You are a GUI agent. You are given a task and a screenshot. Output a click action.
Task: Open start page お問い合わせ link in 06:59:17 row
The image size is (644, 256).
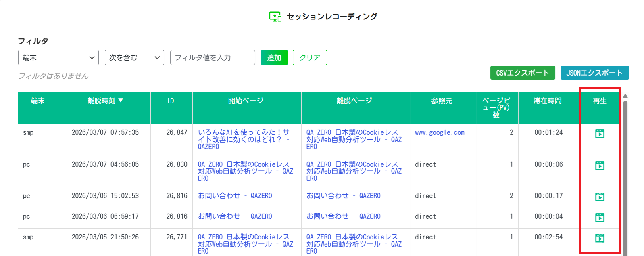235,216
